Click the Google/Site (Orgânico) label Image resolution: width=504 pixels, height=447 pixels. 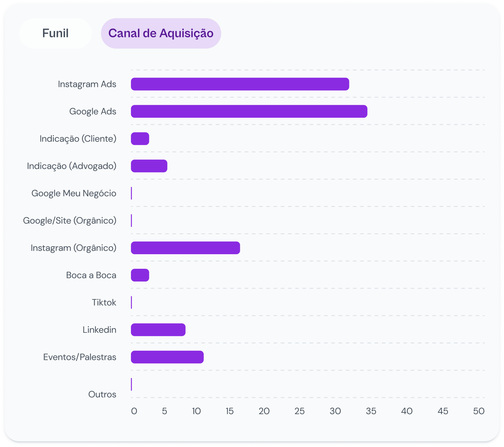[70, 221]
